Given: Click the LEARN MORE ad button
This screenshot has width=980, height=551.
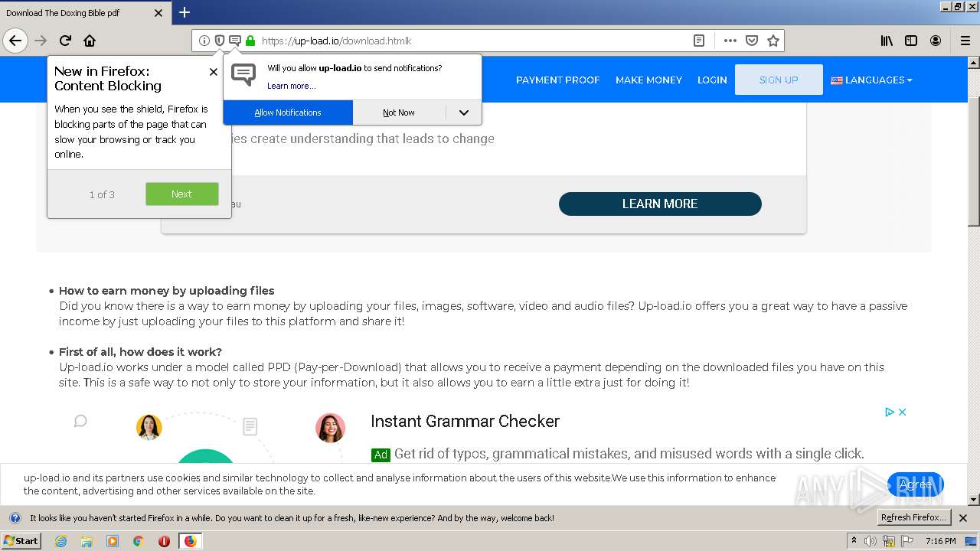Looking at the screenshot, I should [660, 204].
